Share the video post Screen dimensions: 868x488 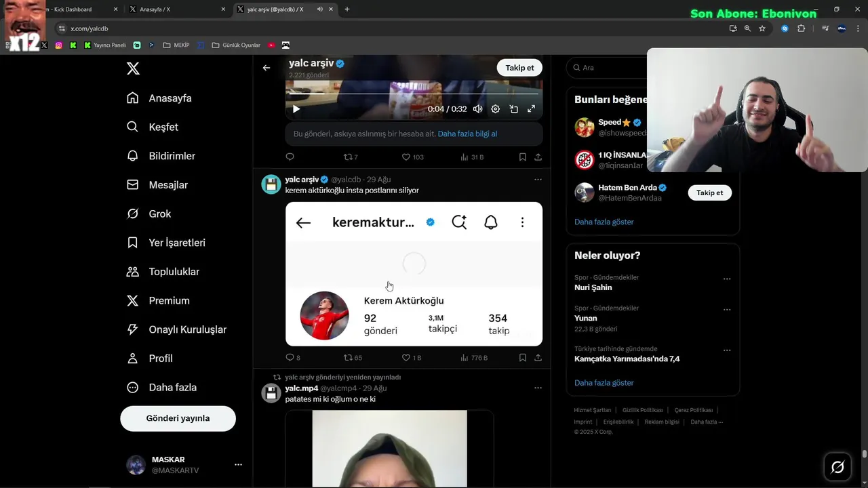538,157
